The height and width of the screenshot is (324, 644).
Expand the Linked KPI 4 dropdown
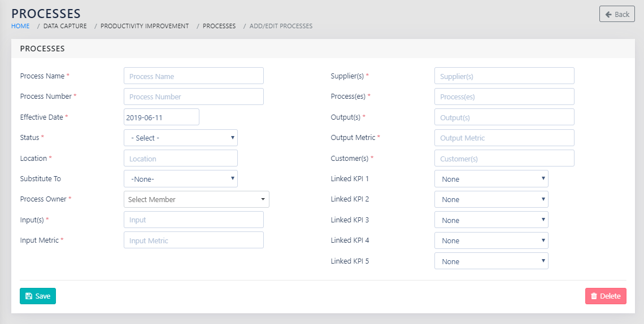[x=491, y=240]
